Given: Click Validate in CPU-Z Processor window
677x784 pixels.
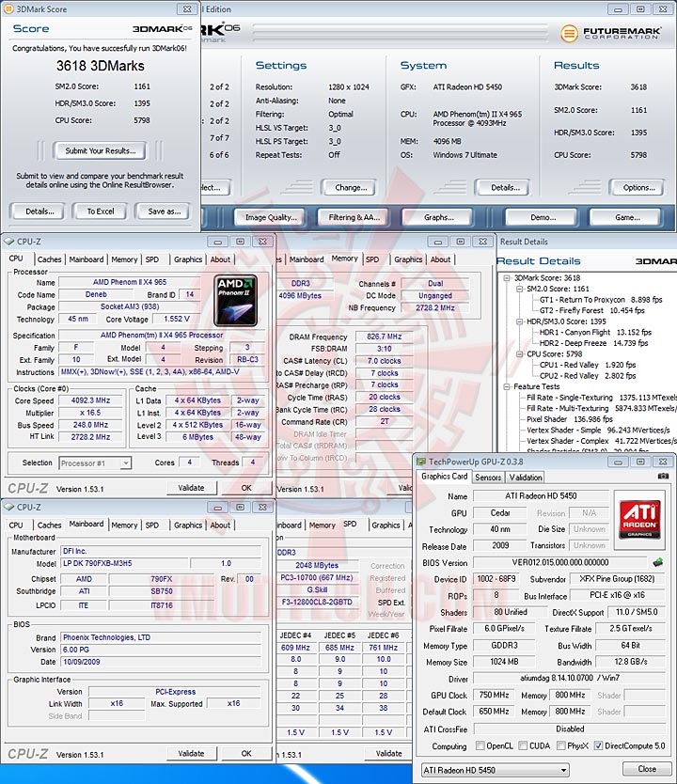Looking at the screenshot, I should [x=191, y=488].
